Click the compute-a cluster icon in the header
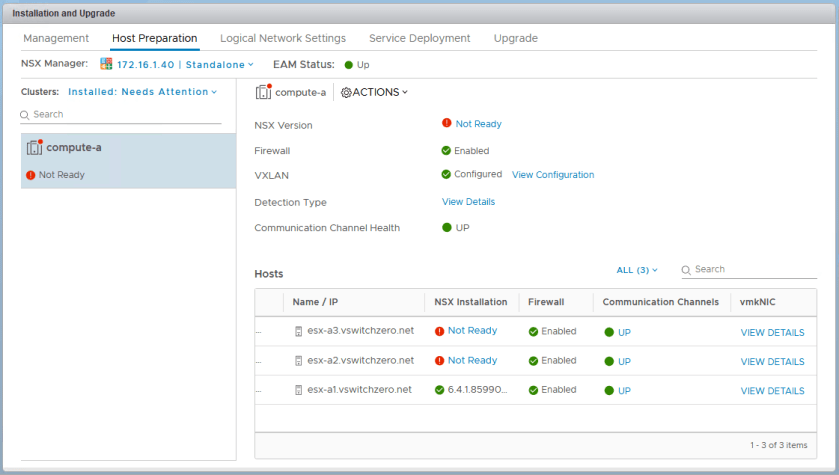 coord(263,92)
